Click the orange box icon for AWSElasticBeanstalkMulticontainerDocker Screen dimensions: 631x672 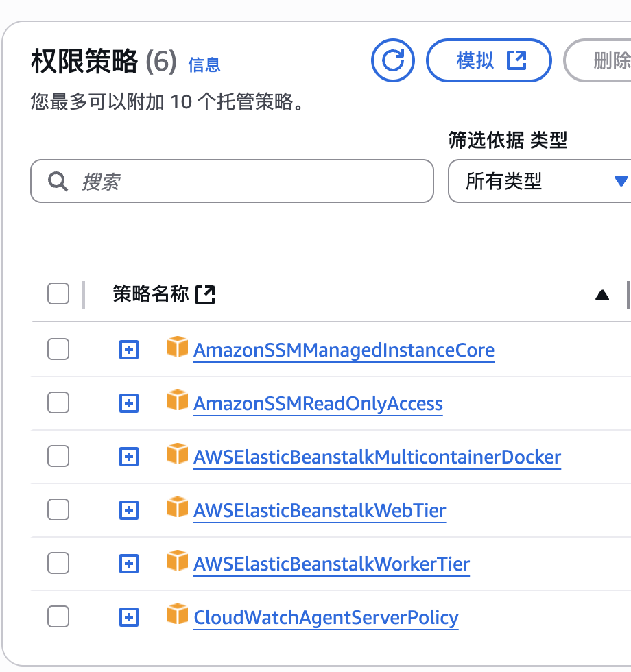[178, 453]
